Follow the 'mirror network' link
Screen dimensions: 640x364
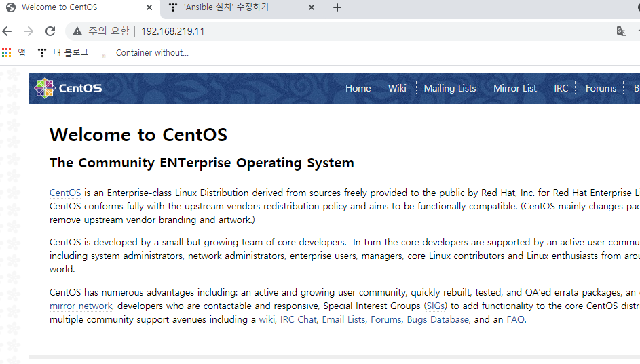click(81, 306)
